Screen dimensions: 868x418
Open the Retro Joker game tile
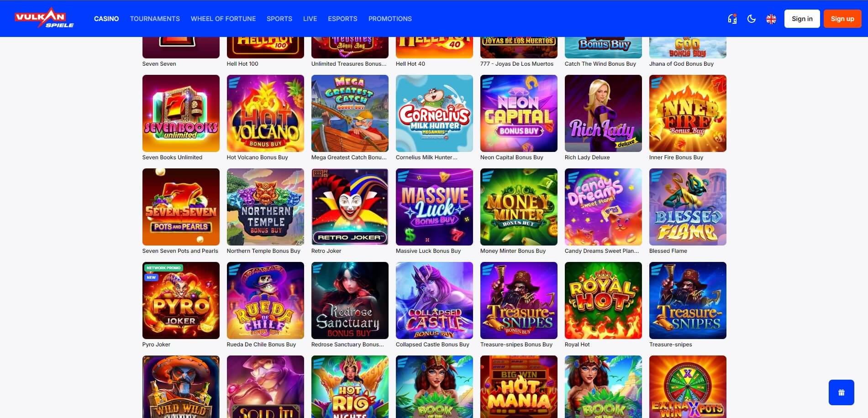(x=350, y=207)
